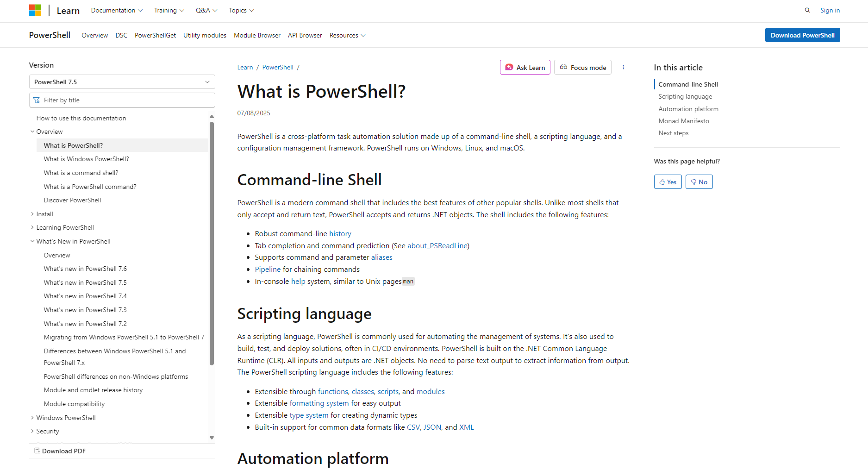Expand the Resources dropdown
The width and height of the screenshot is (868, 470).
347,35
